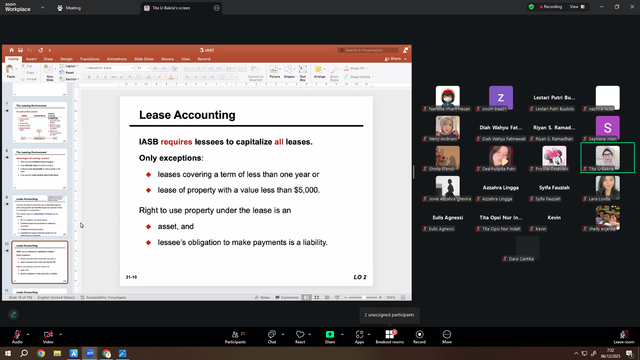Image resolution: width=640 pixels, height=360 pixels.
Task: Choose text highlight color swatch
Action: point(160,77)
